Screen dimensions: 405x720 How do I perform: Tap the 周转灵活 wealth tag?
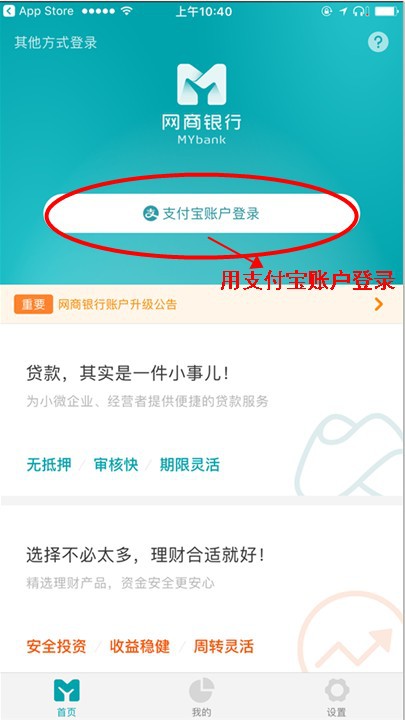coord(224,647)
